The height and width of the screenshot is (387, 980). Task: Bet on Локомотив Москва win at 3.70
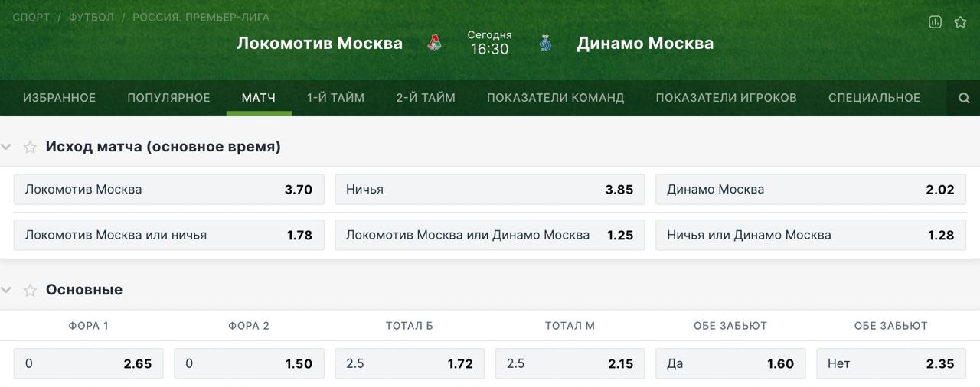pyautogui.click(x=168, y=190)
